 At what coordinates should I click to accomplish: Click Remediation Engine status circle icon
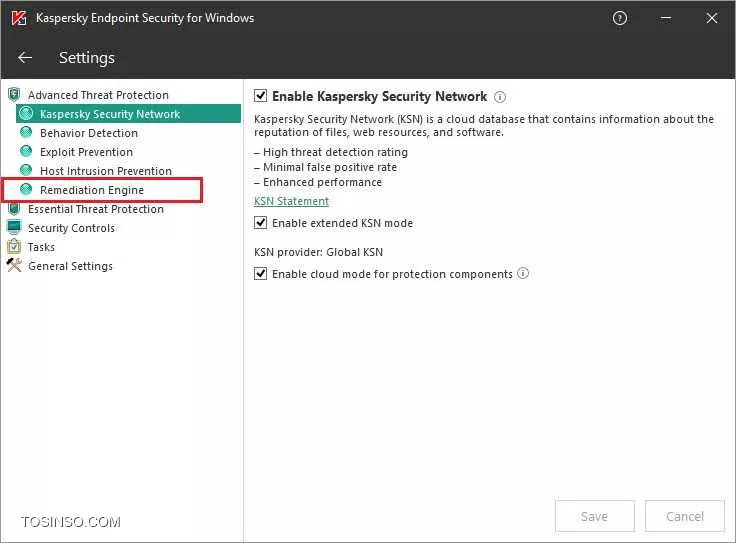26,190
